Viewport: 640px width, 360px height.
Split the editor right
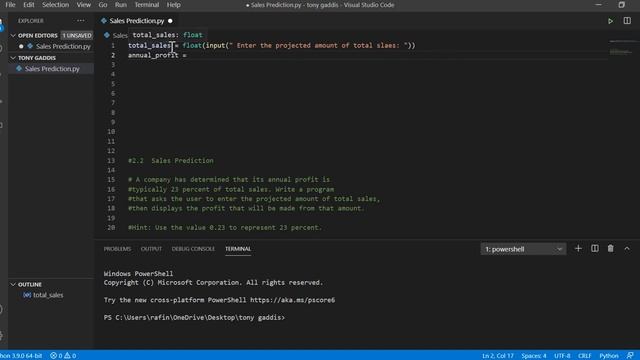point(627,21)
